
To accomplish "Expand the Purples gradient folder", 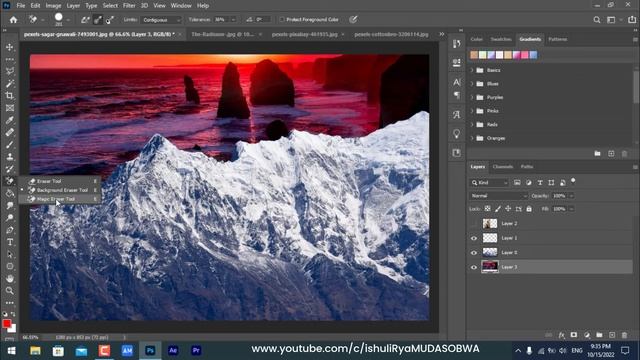I will [472, 98].
